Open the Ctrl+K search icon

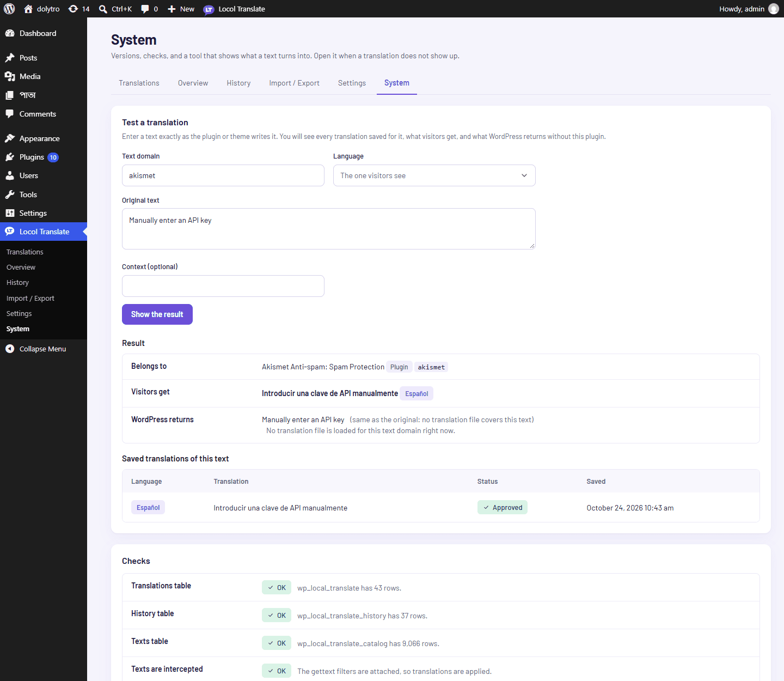coord(103,9)
